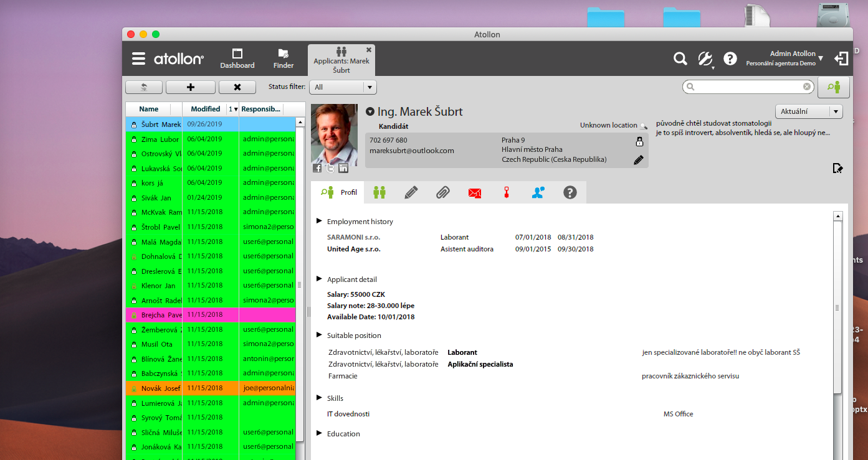Click the Facebook icon under photo

[317, 168]
